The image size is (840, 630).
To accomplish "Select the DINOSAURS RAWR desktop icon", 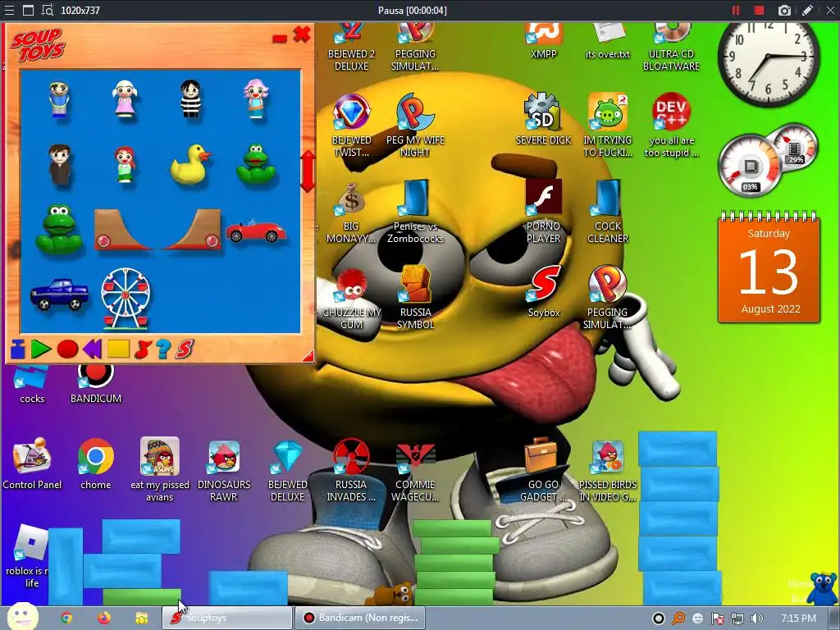I will click(x=224, y=472).
